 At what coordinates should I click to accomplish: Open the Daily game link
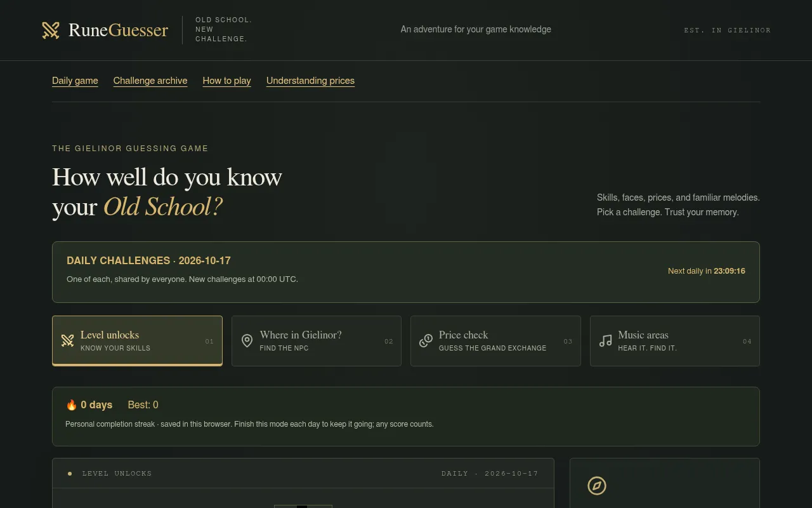click(x=75, y=81)
